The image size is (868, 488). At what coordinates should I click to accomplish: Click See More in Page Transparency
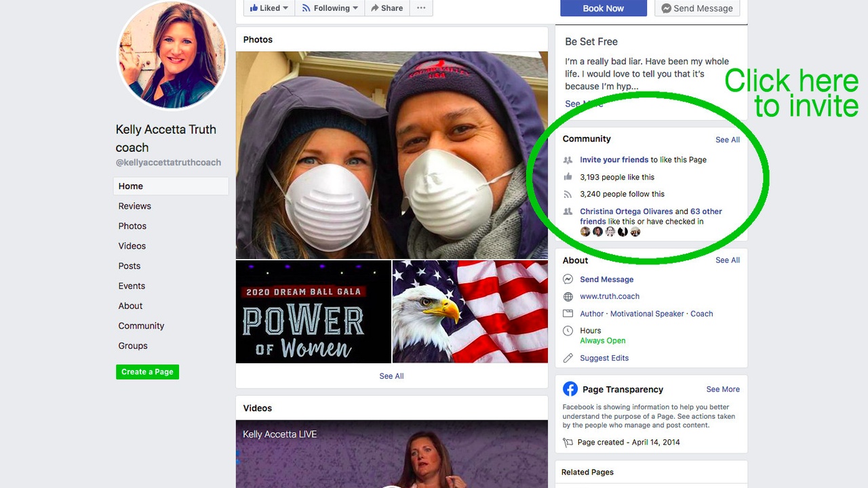[723, 390]
